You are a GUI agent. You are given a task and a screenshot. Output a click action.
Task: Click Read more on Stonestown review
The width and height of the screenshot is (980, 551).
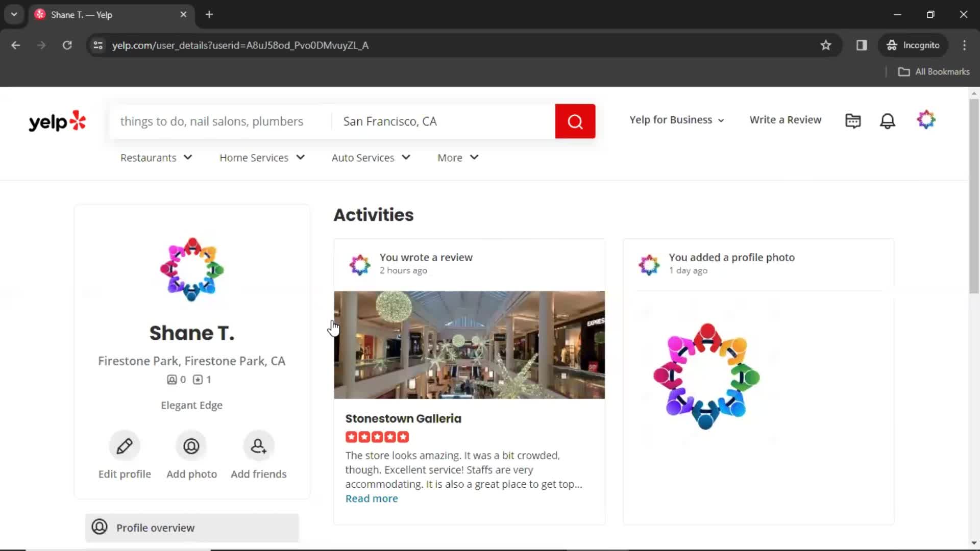pyautogui.click(x=372, y=498)
